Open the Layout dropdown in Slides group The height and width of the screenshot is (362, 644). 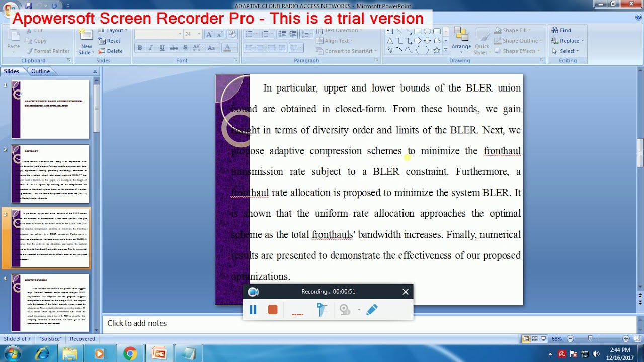click(x=113, y=31)
